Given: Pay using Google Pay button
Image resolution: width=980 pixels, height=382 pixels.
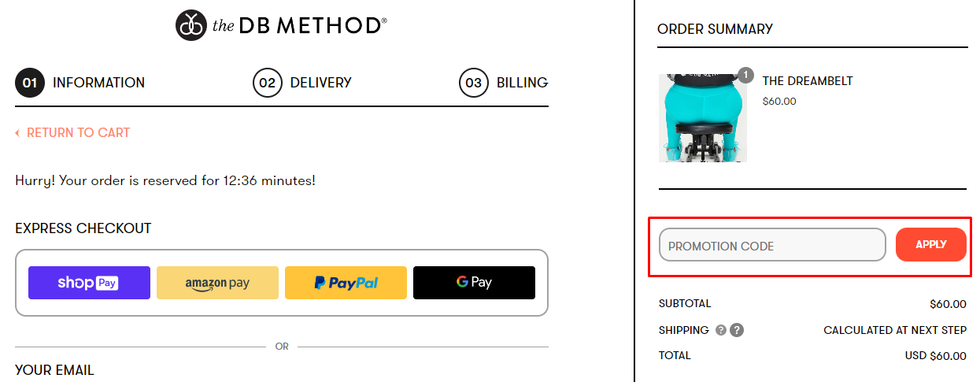Looking at the screenshot, I should [x=474, y=283].
